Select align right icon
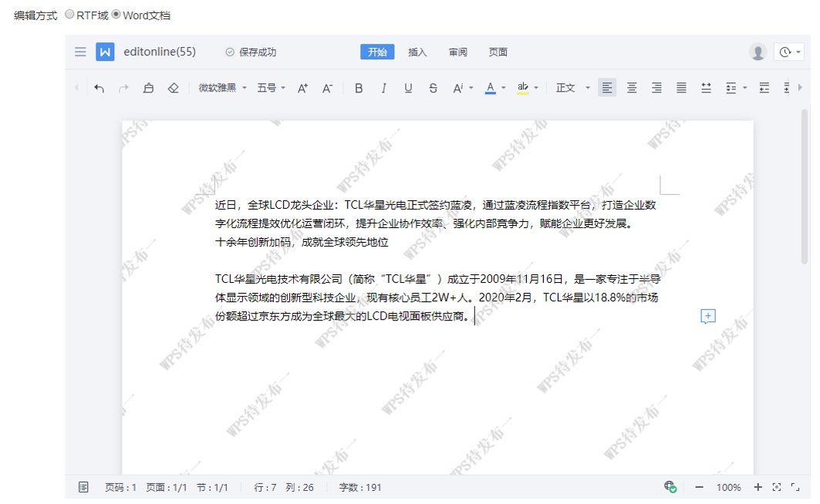This screenshot has width=820, height=504. pyautogui.click(x=656, y=88)
